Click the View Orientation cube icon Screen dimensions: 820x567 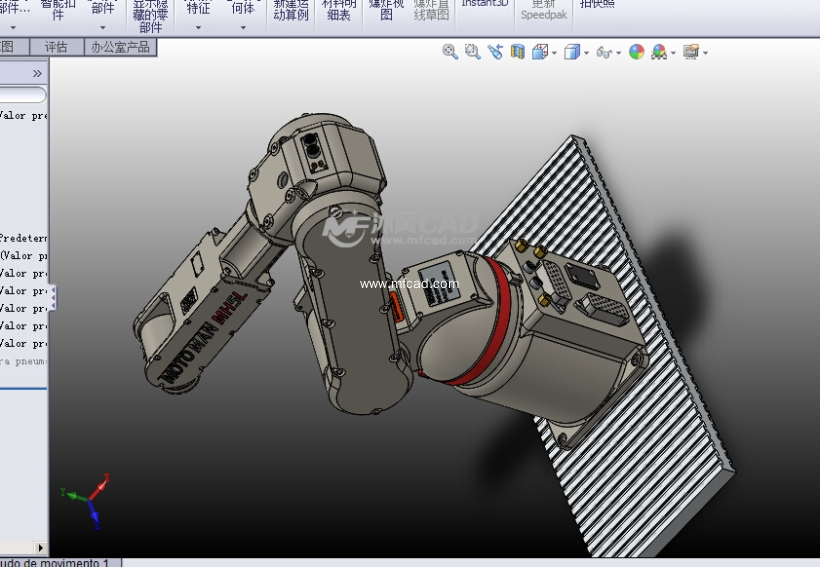pyautogui.click(x=540, y=52)
